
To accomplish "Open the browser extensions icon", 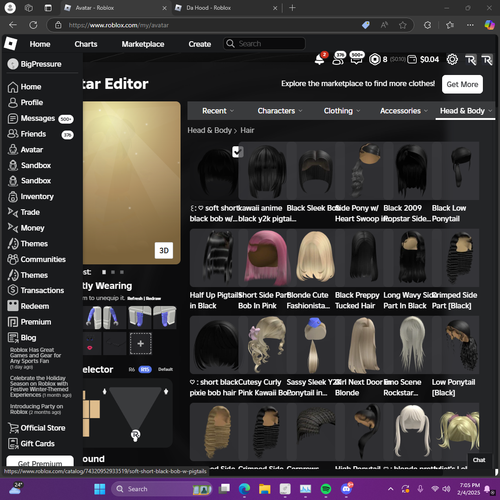I will [427, 25].
